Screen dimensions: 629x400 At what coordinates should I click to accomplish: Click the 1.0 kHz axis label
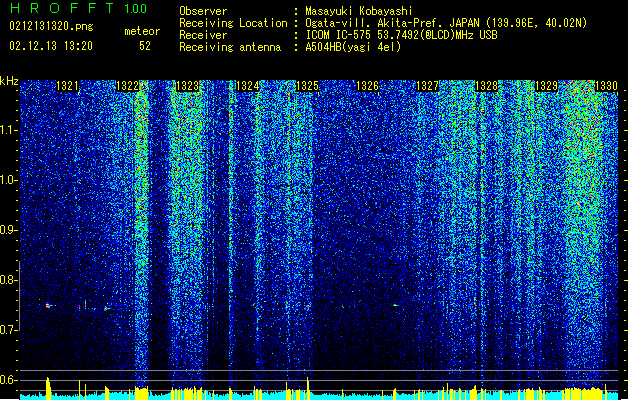[x=9, y=180]
